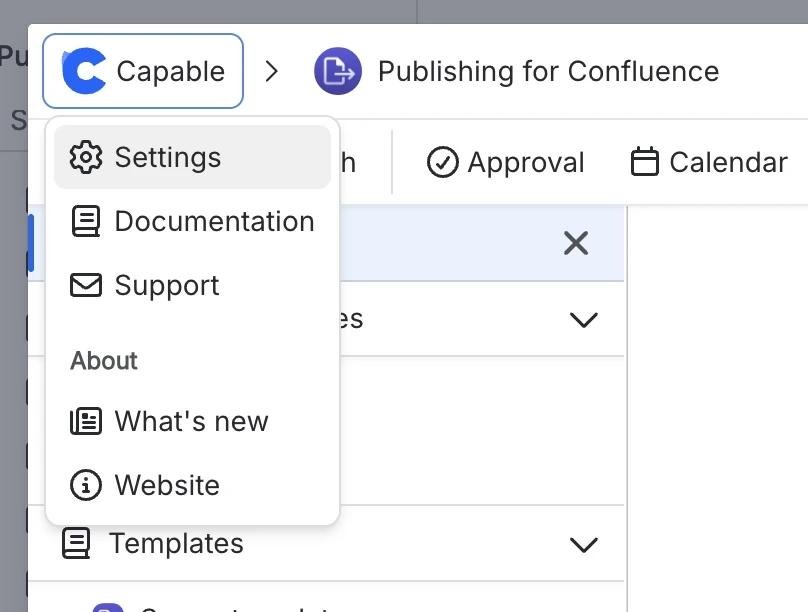
Task: Open the Website link
Action: pyautogui.click(x=166, y=485)
